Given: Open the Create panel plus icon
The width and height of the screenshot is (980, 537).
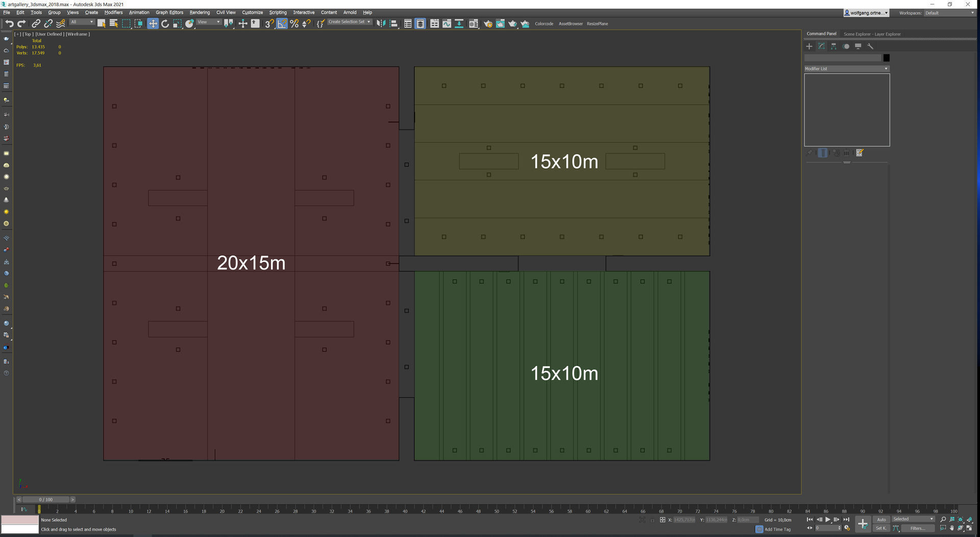Looking at the screenshot, I should pyautogui.click(x=809, y=46).
